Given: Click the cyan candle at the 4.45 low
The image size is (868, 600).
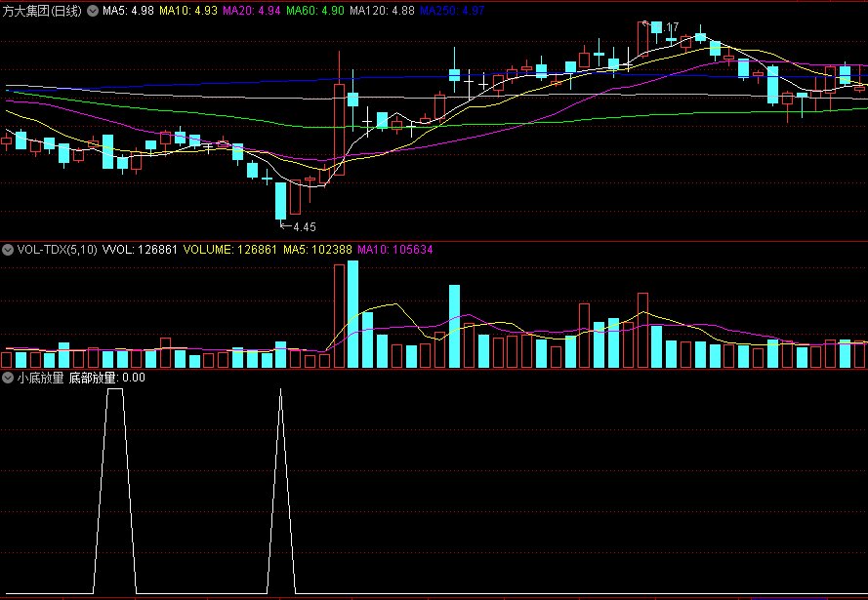Looking at the screenshot, I should point(281,201).
